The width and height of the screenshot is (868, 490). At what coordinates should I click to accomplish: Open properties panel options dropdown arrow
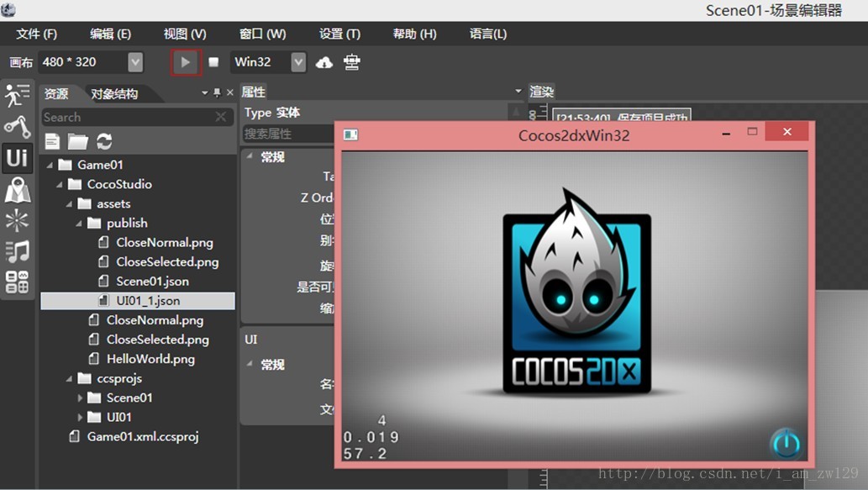(518, 91)
